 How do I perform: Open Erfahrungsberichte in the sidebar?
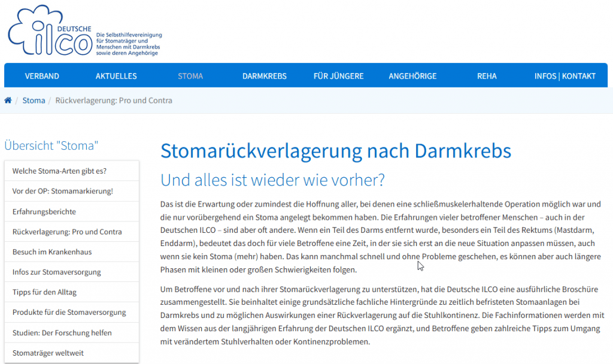click(x=44, y=212)
